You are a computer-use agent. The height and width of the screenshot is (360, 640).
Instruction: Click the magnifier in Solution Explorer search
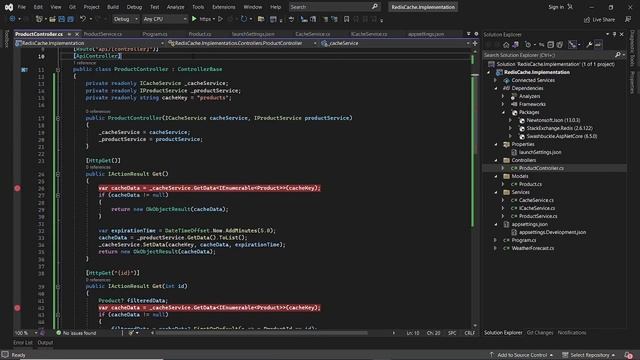(x=618, y=55)
